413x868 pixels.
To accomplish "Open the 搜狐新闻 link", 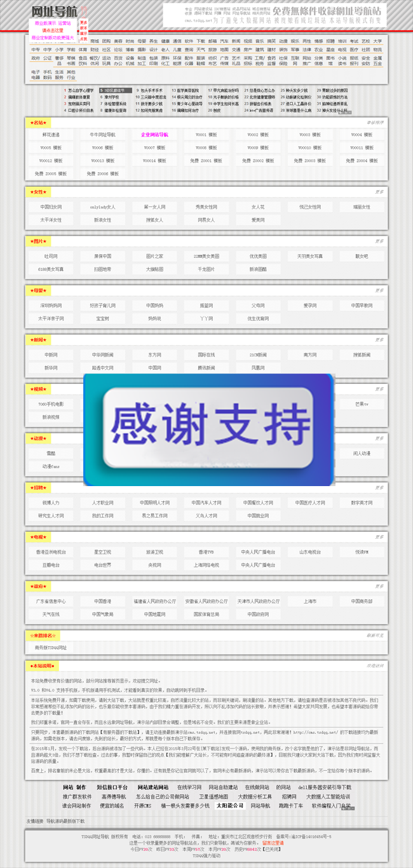I will [x=362, y=355].
